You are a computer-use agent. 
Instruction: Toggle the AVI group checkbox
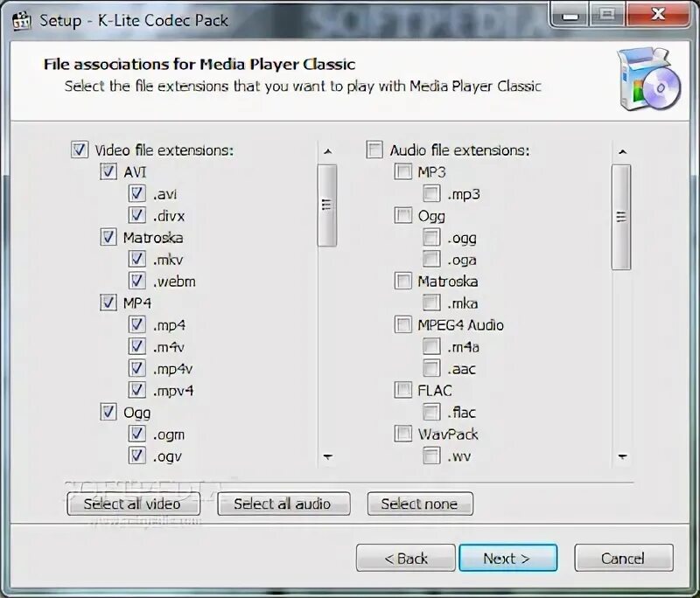(108, 171)
